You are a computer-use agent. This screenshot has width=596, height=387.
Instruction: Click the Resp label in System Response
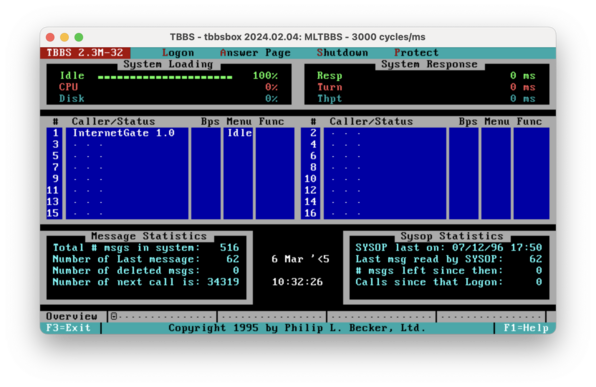point(330,75)
